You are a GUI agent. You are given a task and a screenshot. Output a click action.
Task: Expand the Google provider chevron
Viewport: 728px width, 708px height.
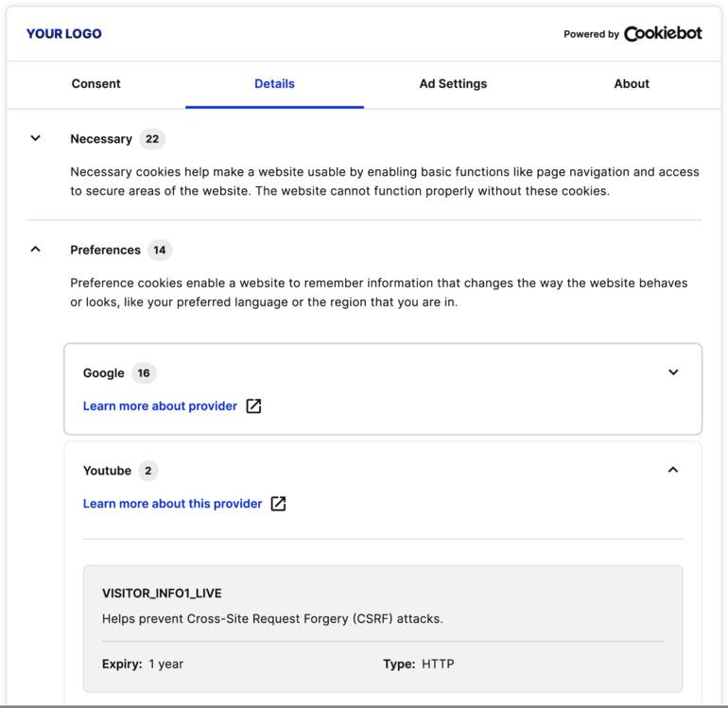pos(673,372)
